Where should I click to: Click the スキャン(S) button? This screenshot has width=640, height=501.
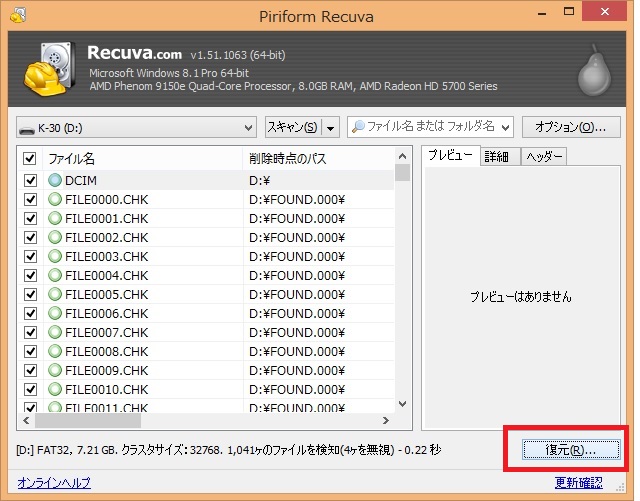pyautogui.click(x=293, y=128)
